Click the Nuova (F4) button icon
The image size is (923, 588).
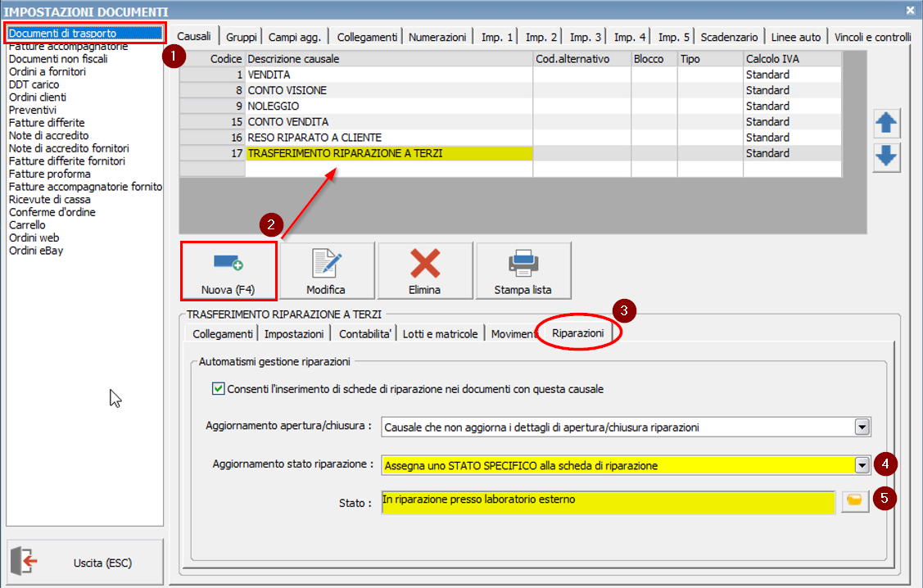[228, 263]
